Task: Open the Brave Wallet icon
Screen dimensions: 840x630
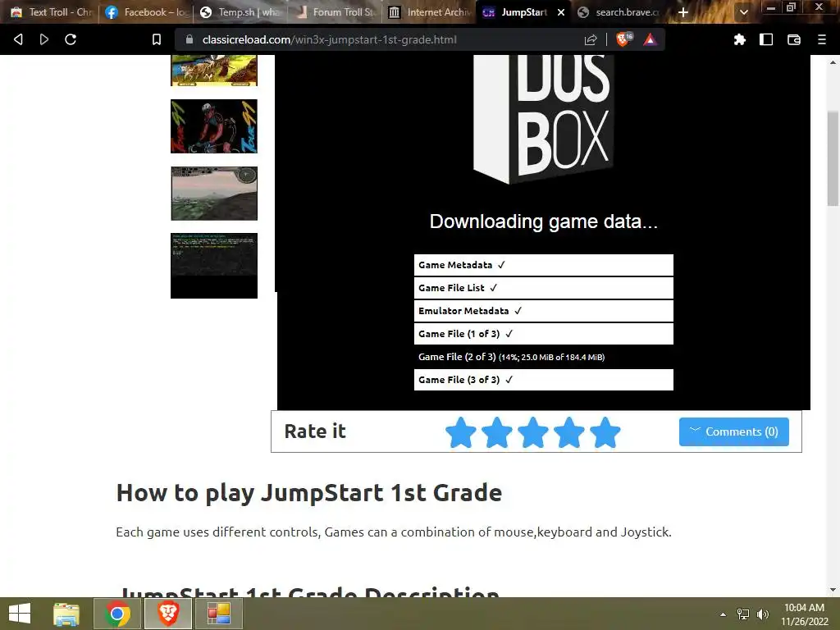Action: 794,39
